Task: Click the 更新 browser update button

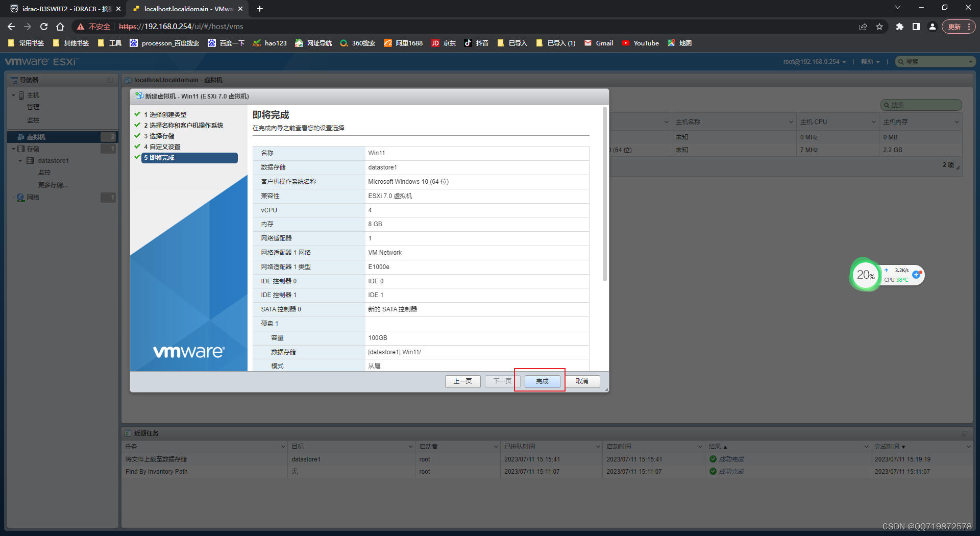Action: point(959,27)
